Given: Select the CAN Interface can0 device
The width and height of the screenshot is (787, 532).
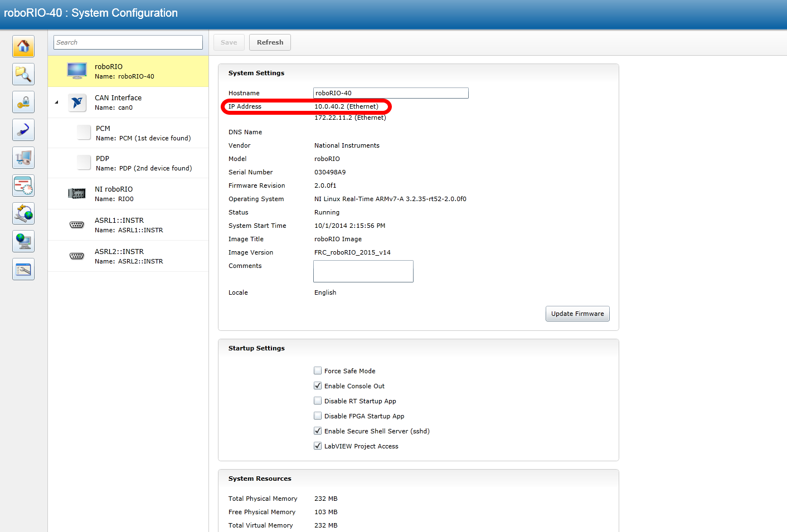Looking at the screenshot, I should tap(118, 103).
